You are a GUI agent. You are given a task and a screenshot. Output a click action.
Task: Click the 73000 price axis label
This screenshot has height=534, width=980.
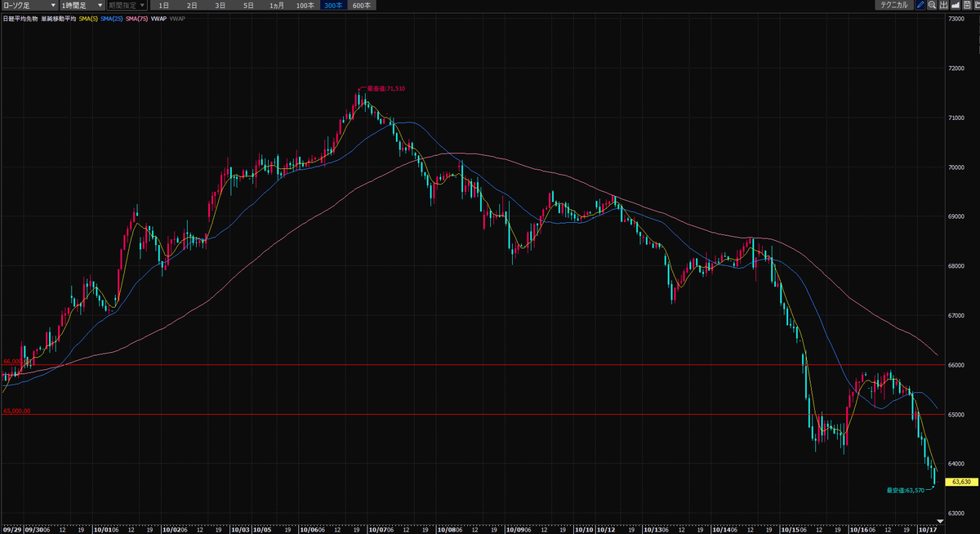957,18
